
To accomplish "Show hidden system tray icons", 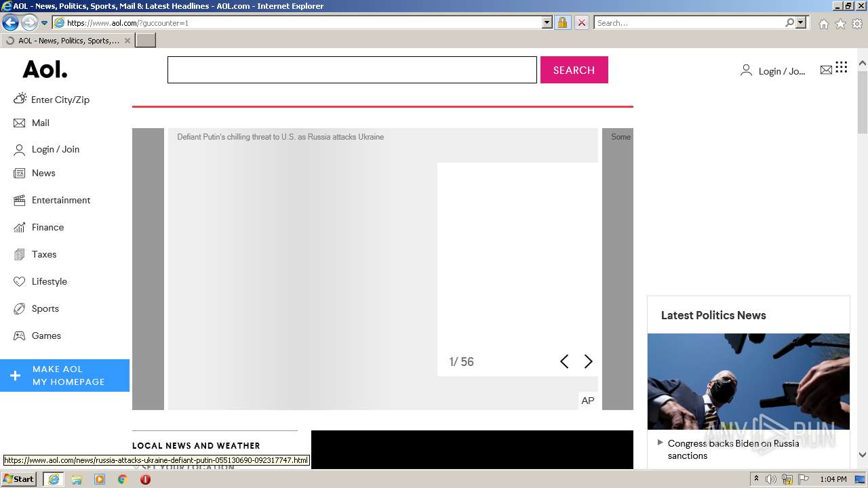I will (x=756, y=479).
